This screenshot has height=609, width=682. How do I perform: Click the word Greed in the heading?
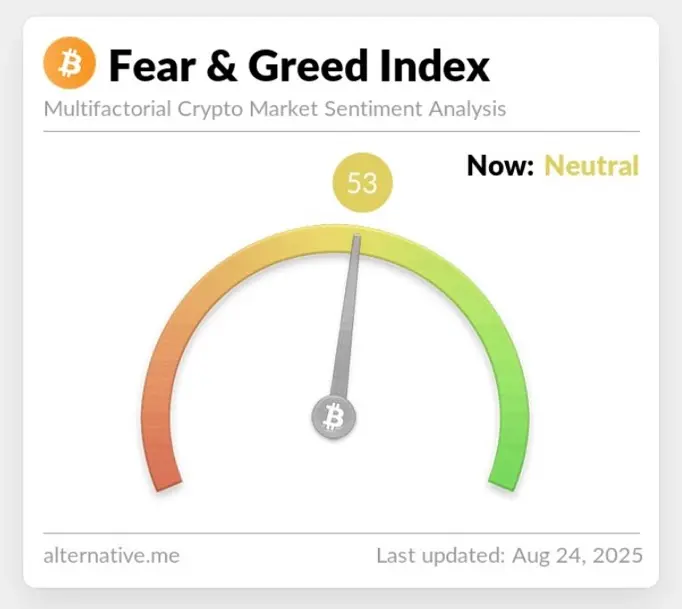click(308, 65)
